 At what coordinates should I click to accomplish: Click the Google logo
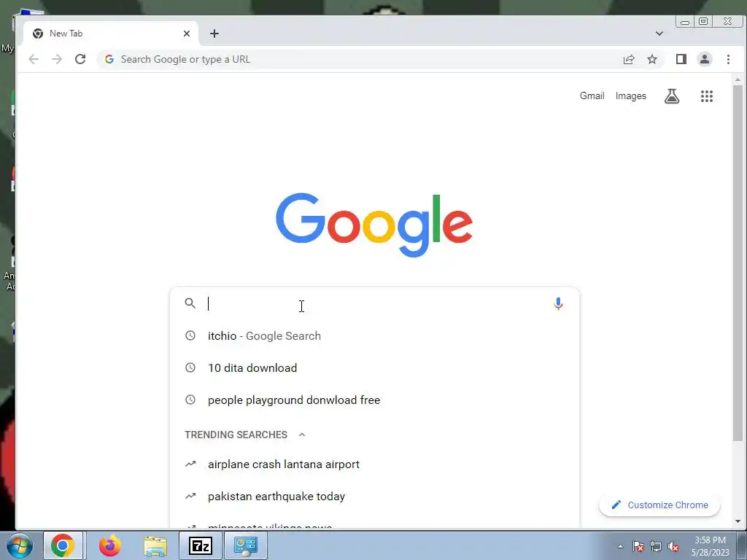coord(374,225)
